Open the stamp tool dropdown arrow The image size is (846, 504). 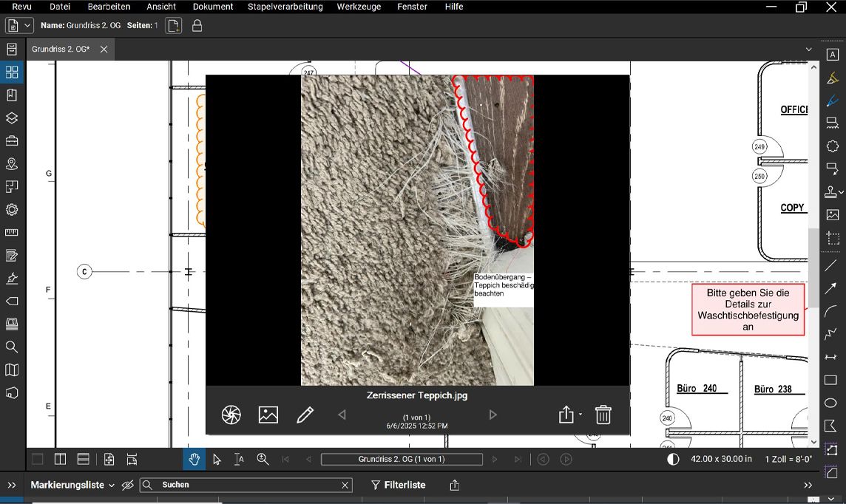click(x=841, y=192)
